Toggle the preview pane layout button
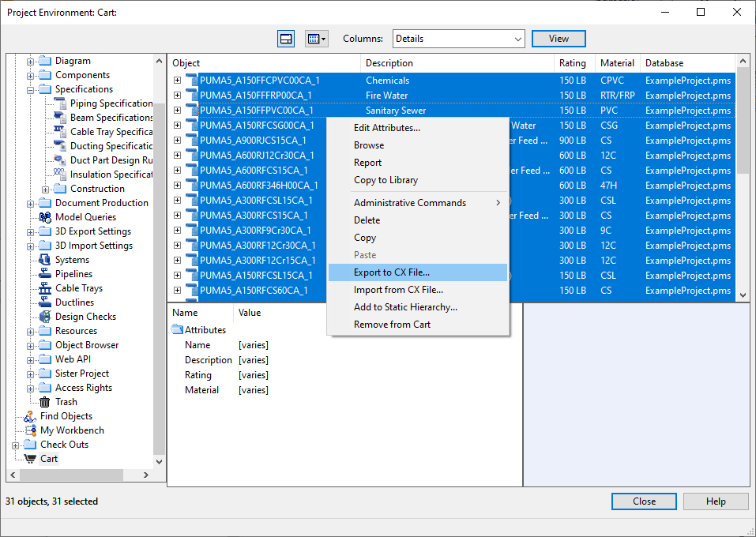The width and height of the screenshot is (756, 537). point(286,39)
